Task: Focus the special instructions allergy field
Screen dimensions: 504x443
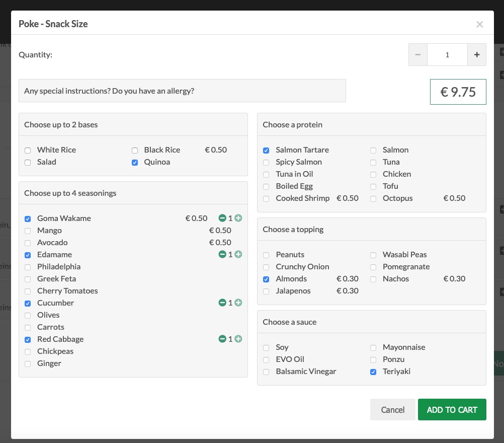Action: coord(182,91)
